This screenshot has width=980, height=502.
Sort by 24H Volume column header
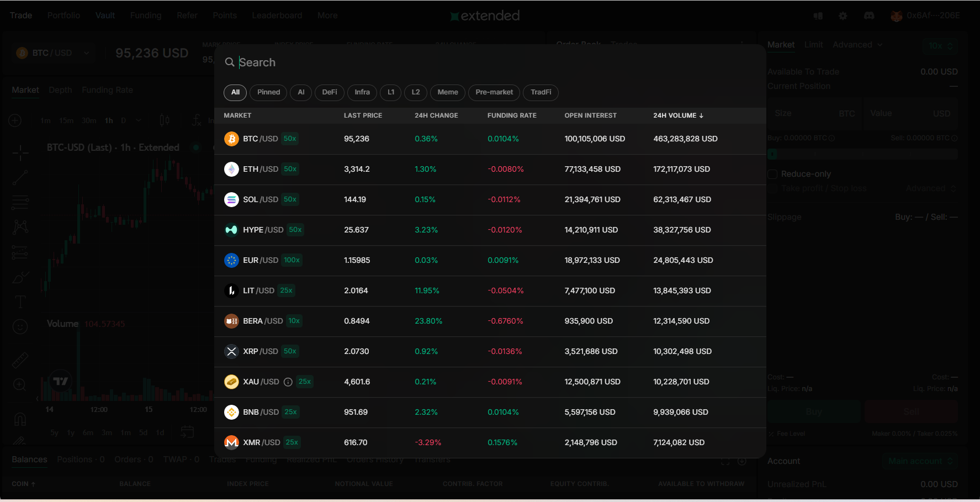coord(677,115)
